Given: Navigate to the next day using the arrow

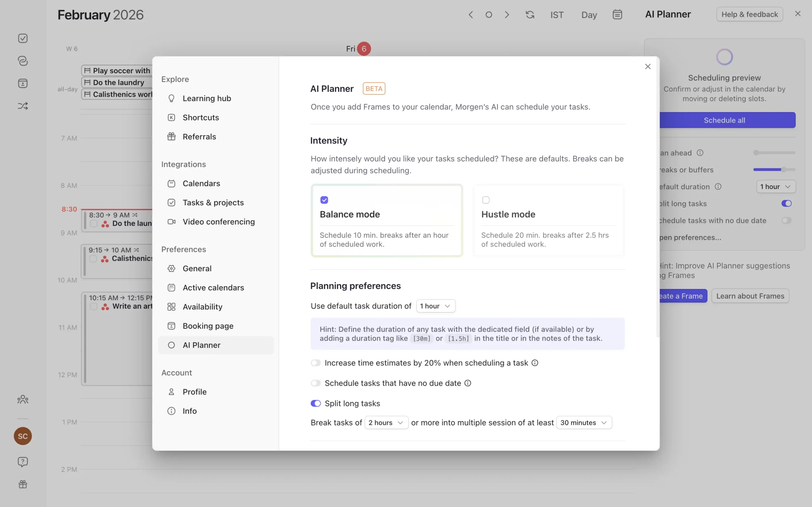Looking at the screenshot, I should 507,15.
